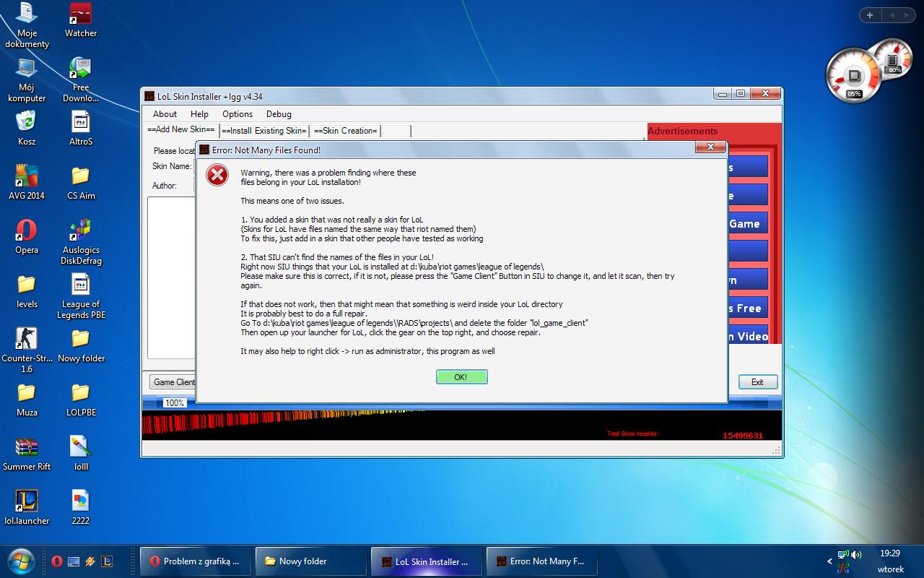Close the Error: Not Many Files Found dialog
Image resolution: width=924 pixels, height=578 pixels.
710,147
